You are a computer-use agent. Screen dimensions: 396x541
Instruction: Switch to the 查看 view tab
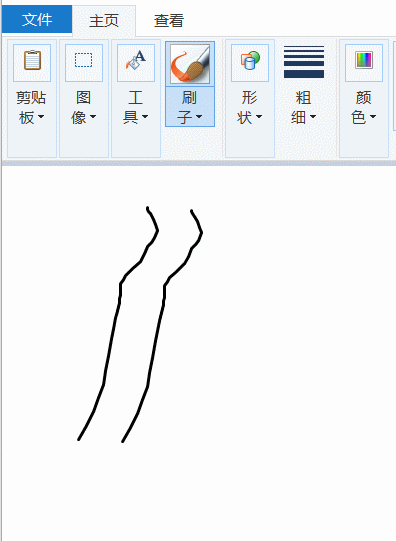169,21
